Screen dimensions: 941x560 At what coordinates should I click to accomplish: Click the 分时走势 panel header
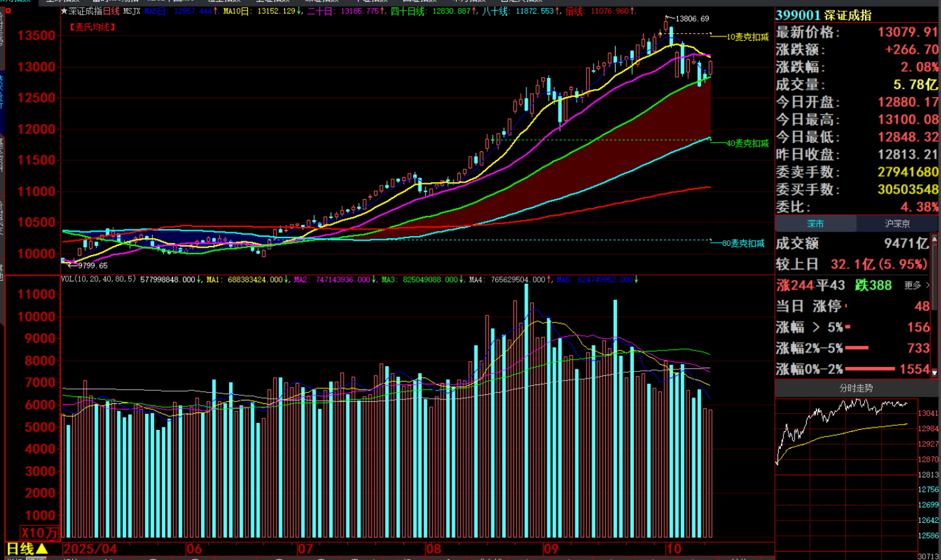point(856,388)
